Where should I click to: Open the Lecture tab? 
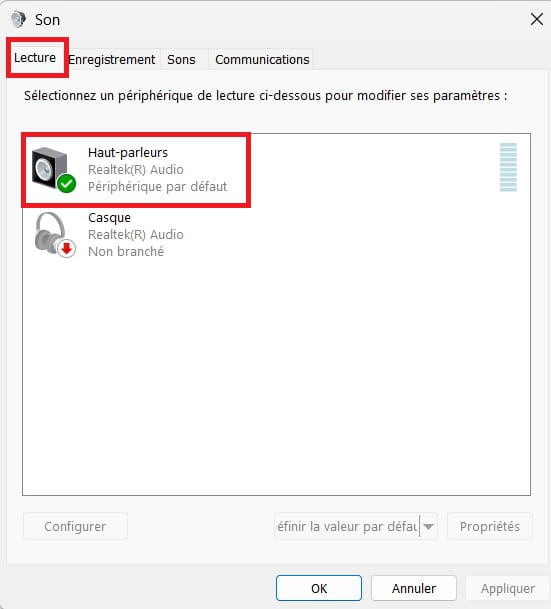click(x=35, y=58)
